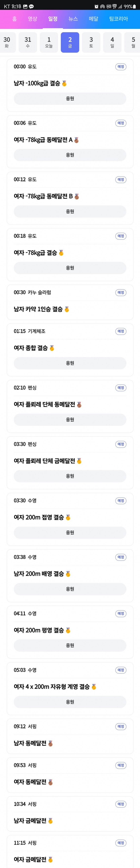The width and height of the screenshot is (140, 868).
Task: Tap 예정 status badge on 05:03 수영
Action: click(x=121, y=670)
